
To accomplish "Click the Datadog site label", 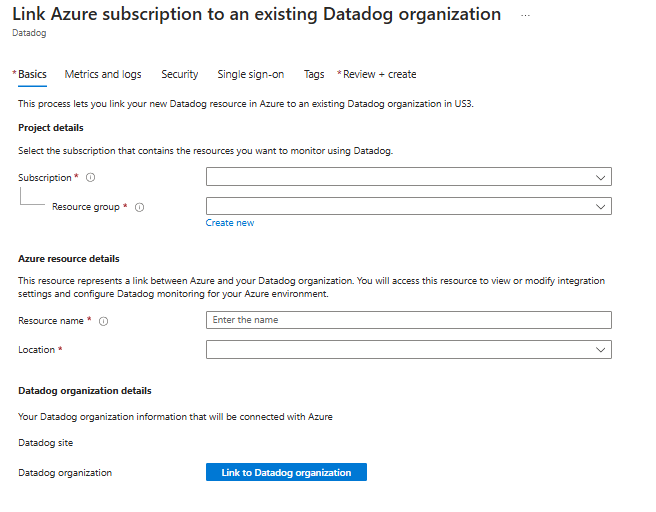I will (46, 443).
